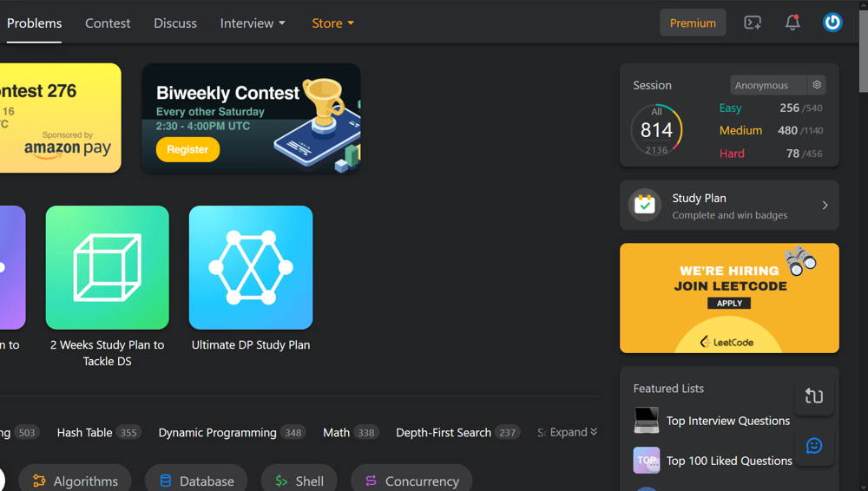Click the Hard solved count row
Image resolution: width=868 pixels, height=491 pixels.
tap(771, 154)
